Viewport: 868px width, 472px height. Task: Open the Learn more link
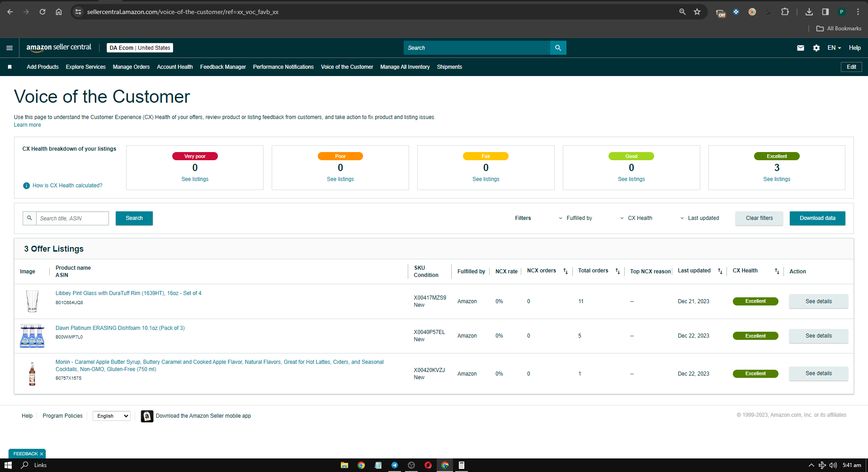tap(27, 125)
